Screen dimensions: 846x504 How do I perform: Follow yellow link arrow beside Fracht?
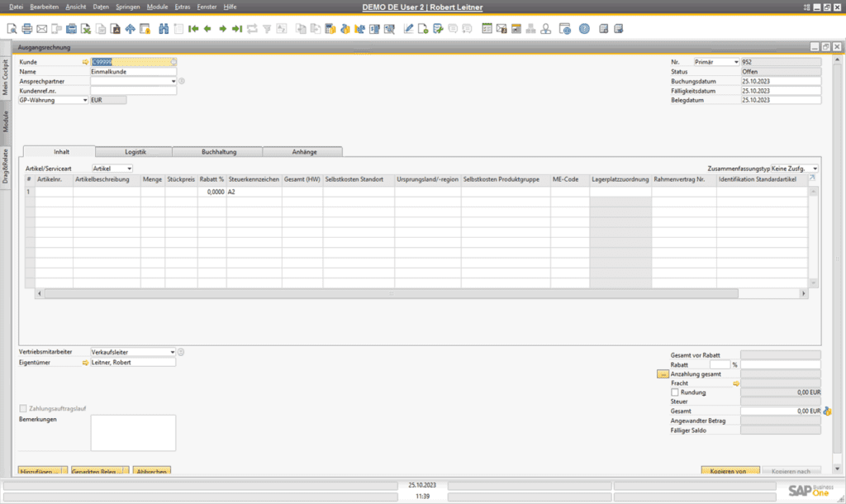[736, 383]
